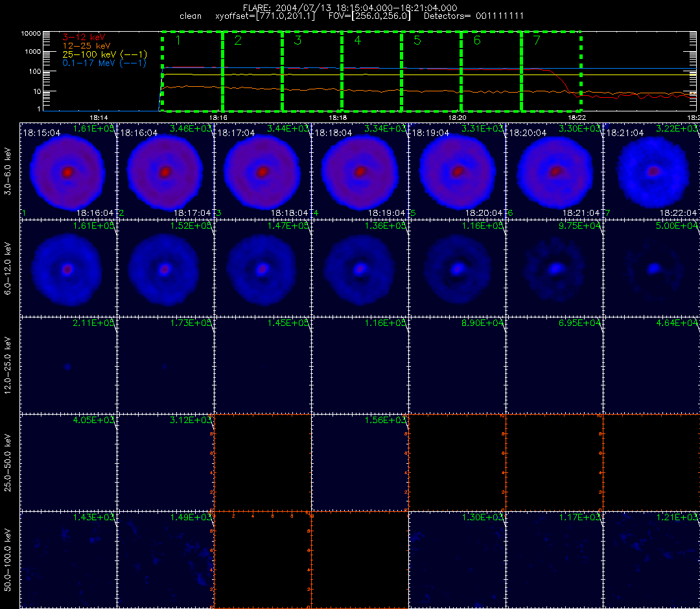Select the orange '12-25 keV' legend entry
700x609 pixels.
(x=87, y=45)
